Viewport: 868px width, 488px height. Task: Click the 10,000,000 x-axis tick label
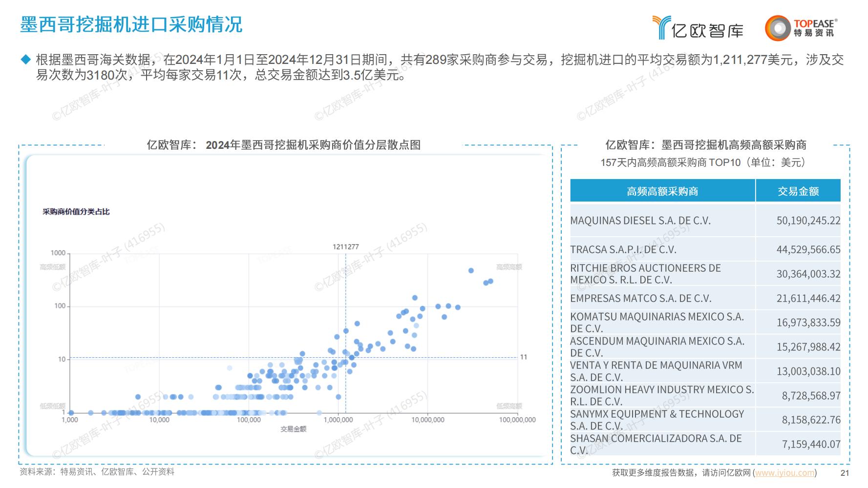point(428,420)
